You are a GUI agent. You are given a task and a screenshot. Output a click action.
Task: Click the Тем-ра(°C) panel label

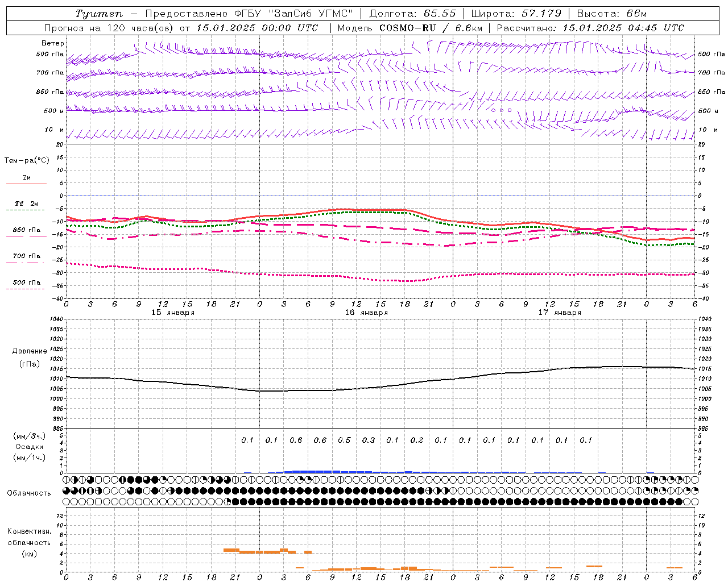27,161
